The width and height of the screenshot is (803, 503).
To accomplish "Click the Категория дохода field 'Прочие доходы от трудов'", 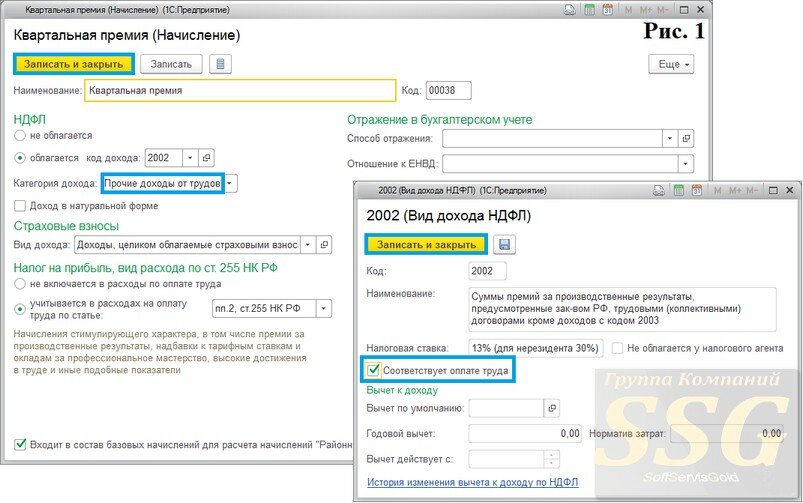I will click(x=163, y=183).
